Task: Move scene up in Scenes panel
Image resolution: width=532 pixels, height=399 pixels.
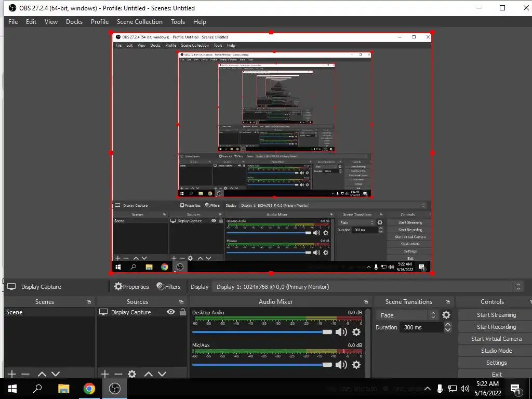Action: tap(42, 374)
